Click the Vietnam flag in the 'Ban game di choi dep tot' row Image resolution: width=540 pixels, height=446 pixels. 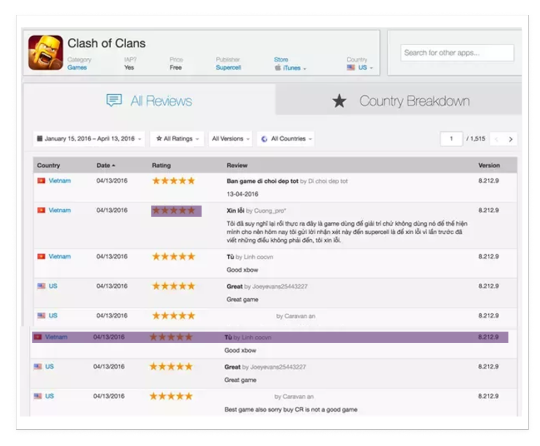click(41, 180)
